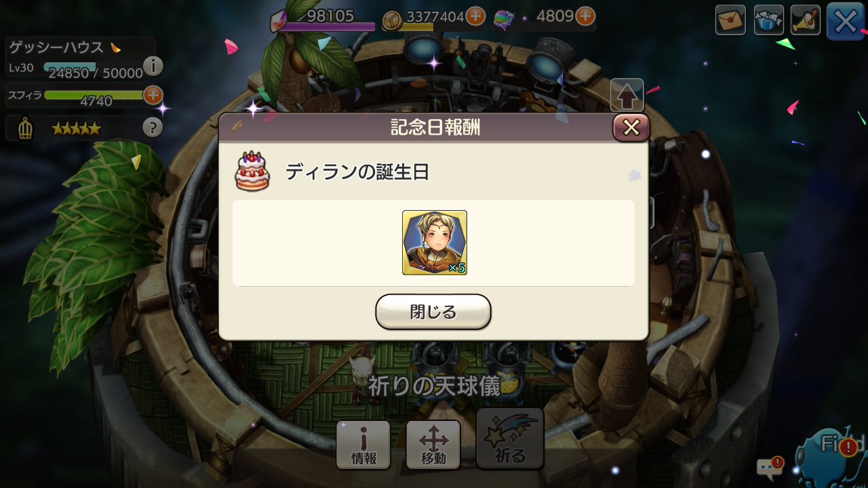
Task: Expand the up arrow button
Action: pos(627,96)
